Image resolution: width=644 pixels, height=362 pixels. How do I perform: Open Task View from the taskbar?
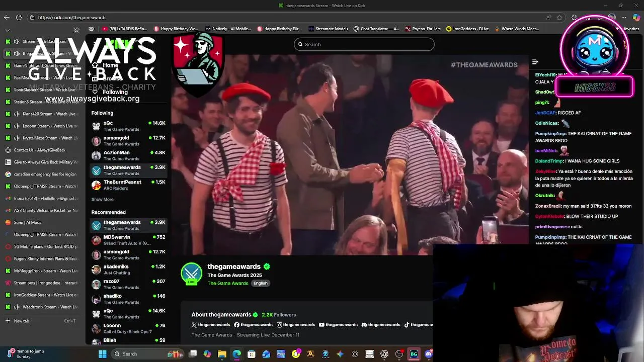(193, 354)
